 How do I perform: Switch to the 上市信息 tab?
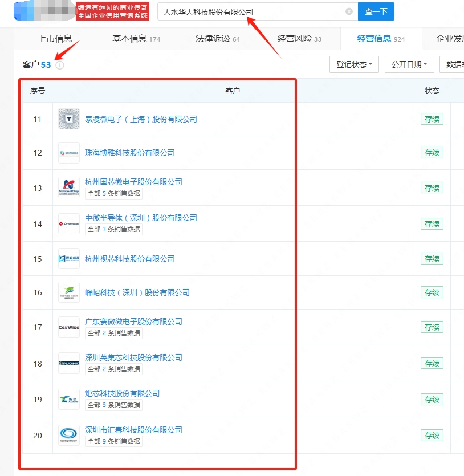click(55, 39)
